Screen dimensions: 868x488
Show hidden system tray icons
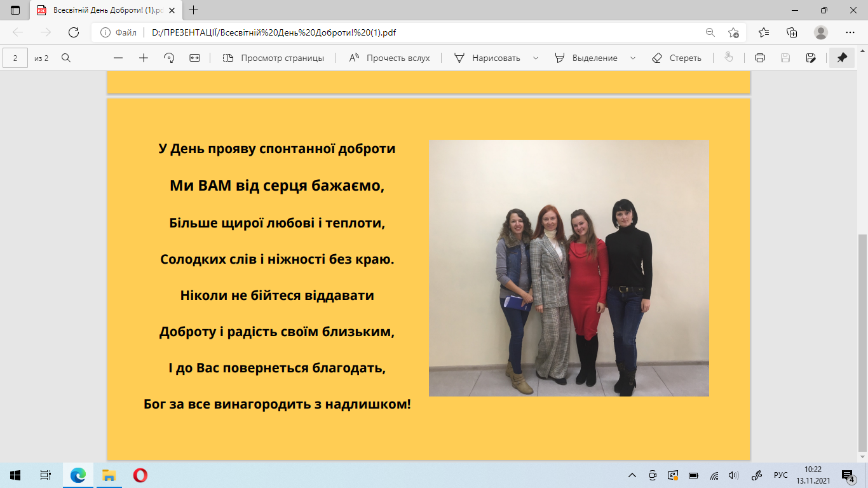(x=632, y=475)
